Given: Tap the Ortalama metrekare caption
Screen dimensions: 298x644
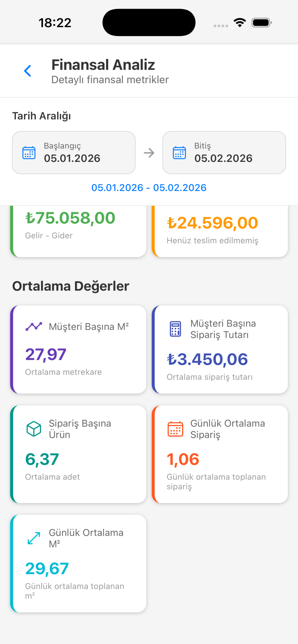Looking at the screenshot, I should [63, 372].
